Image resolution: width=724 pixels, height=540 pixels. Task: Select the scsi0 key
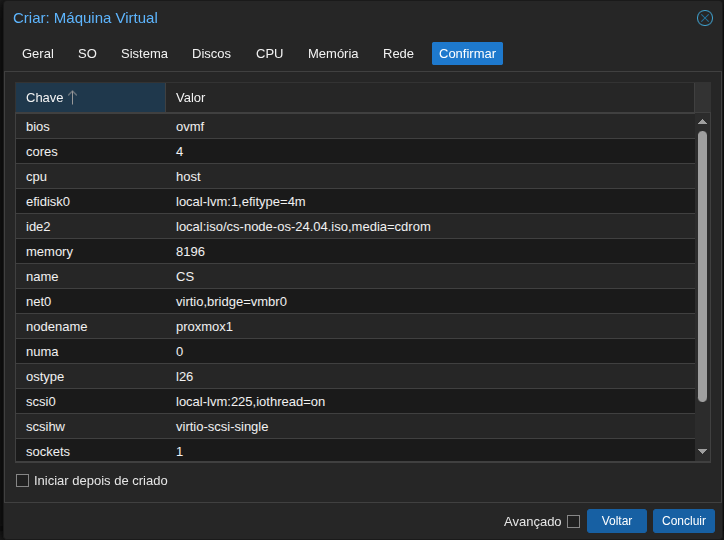pos(41,402)
